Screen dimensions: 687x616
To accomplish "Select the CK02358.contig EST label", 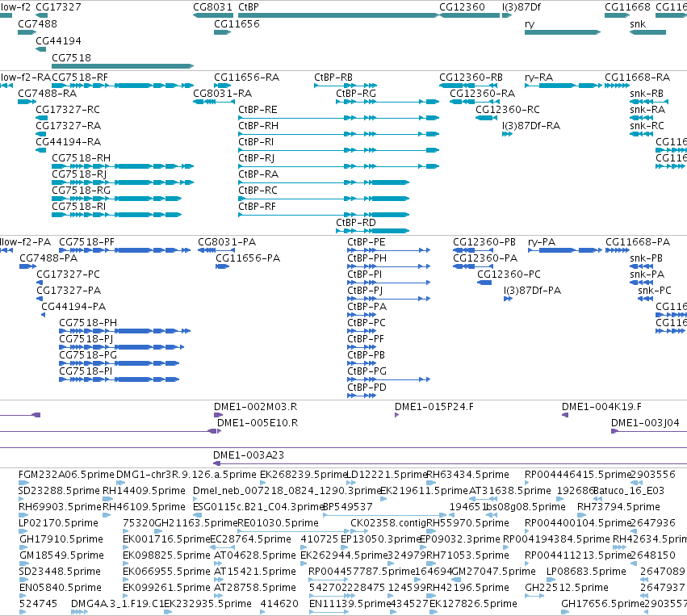I will 388,523.
